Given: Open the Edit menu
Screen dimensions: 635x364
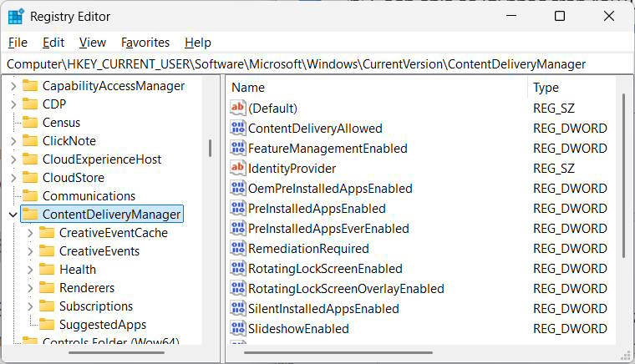Looking at the screenshot, I should 53,43.
